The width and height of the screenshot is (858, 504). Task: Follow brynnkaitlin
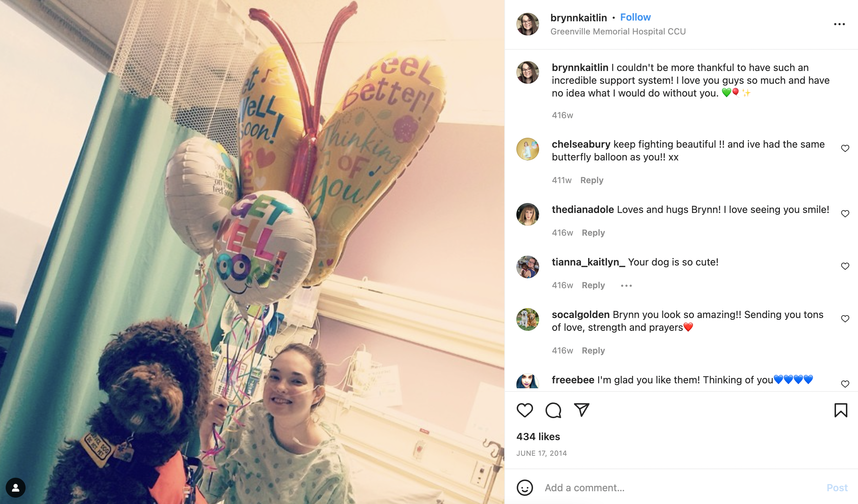[x=635, y=17]
